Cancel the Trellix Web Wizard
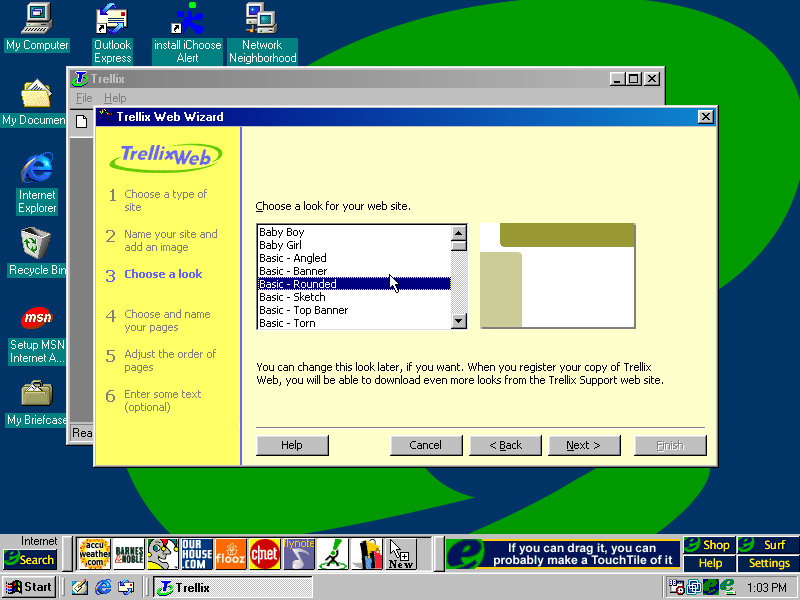The image size is (800, 600). click(x=426, y=445)
